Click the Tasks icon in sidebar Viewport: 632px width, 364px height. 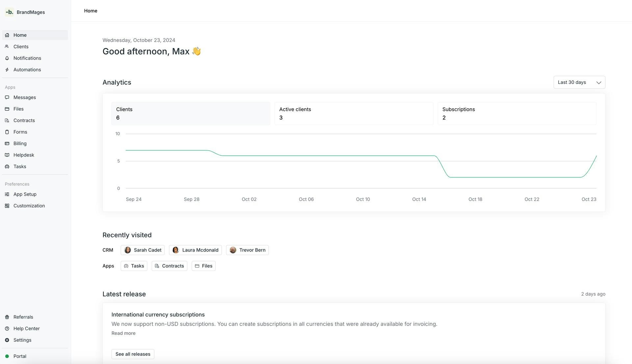(7, 167)
